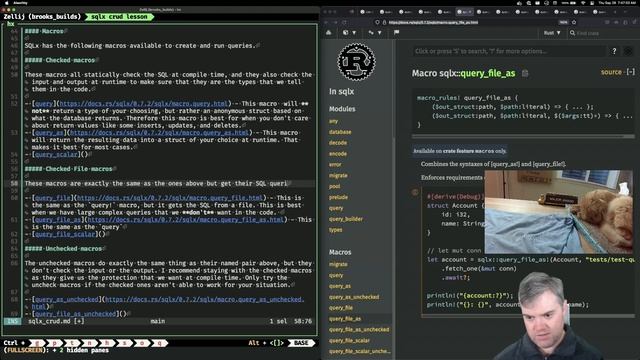Click Zellij Ctrl+n resize key
640x360 pixels.
pyautogui.click(x=90, y=343)
